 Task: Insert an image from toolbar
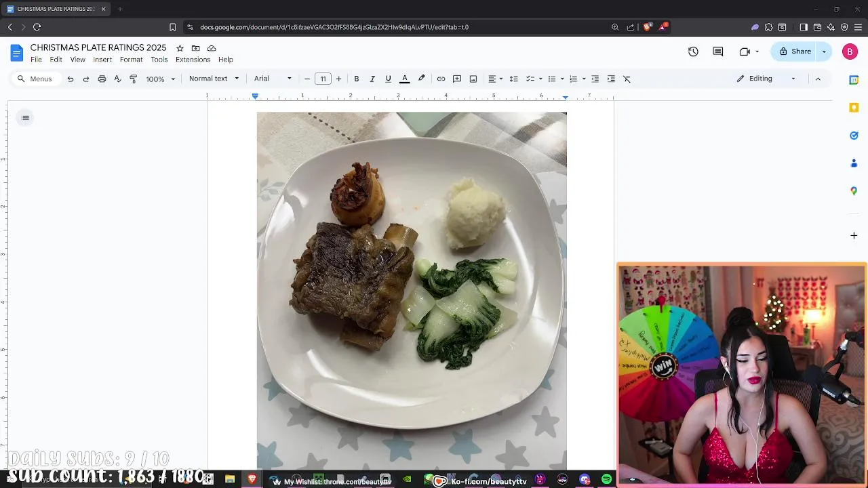[473, 79]
